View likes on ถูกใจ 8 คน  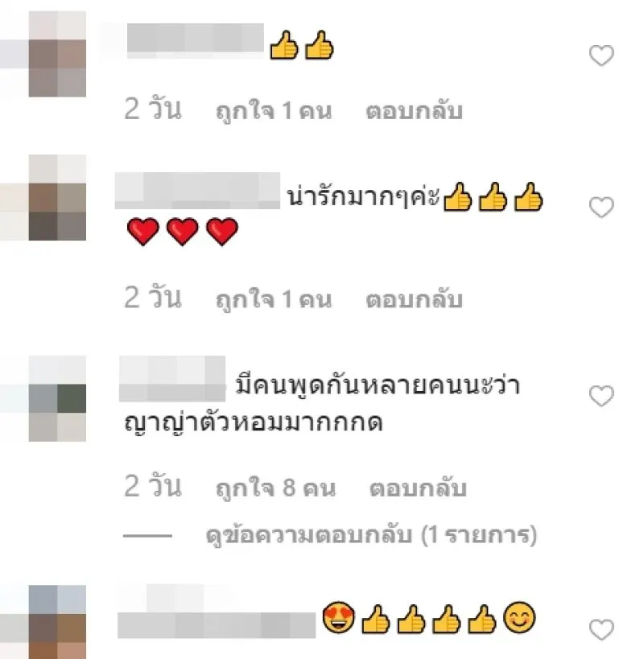tap(276, 488)
